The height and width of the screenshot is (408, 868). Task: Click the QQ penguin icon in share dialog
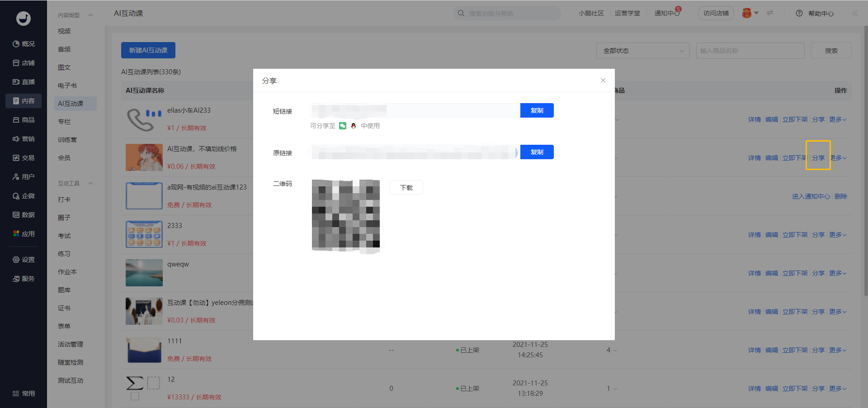point(354,126)
